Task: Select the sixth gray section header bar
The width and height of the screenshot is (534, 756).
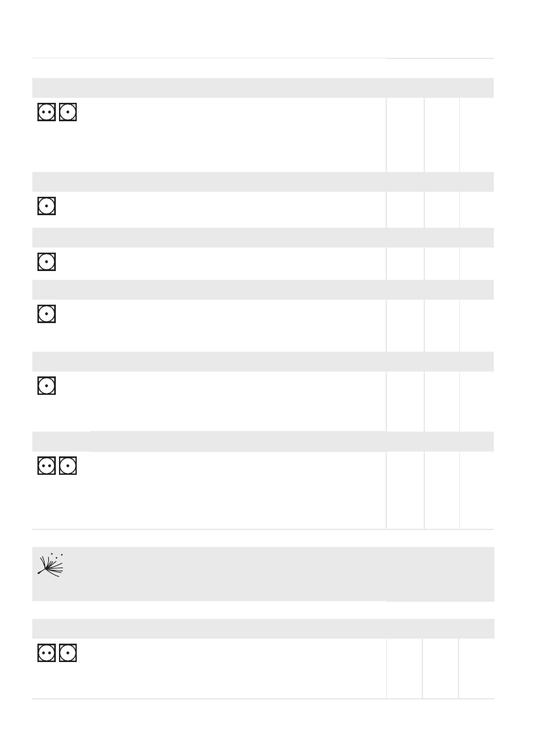Action: pos(263,441)
